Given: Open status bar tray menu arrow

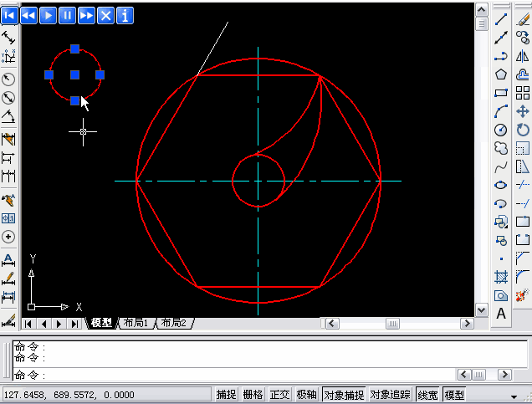Looking at the screenshot, I should (x=513, y=396).
